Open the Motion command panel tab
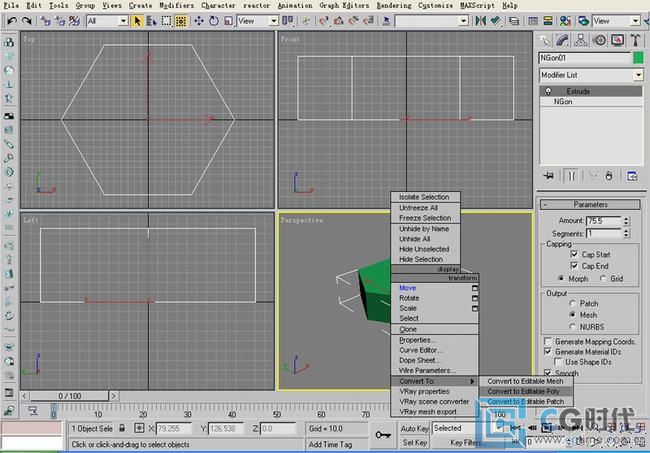Viewport: 650px width, 453px height. (599, 40)
